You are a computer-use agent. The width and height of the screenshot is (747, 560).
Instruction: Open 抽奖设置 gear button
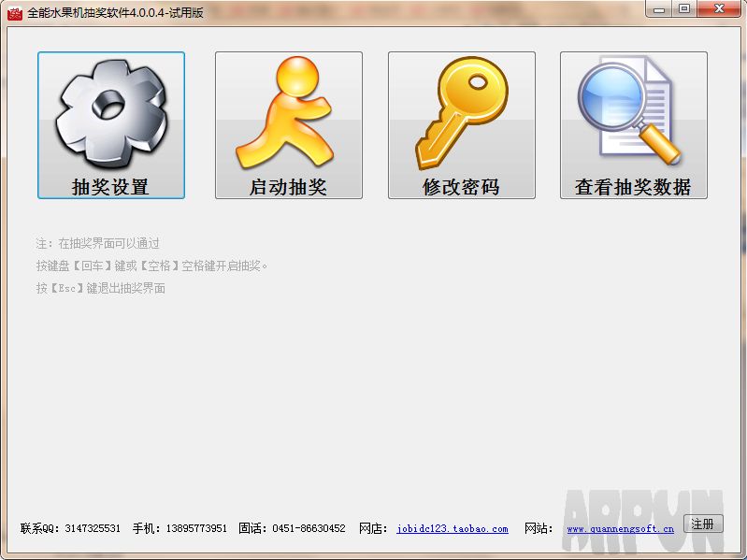[111, 125]
